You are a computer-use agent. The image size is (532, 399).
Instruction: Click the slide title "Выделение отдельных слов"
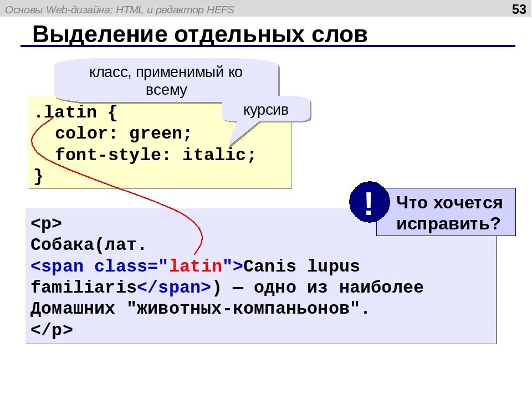click(200, 34)
